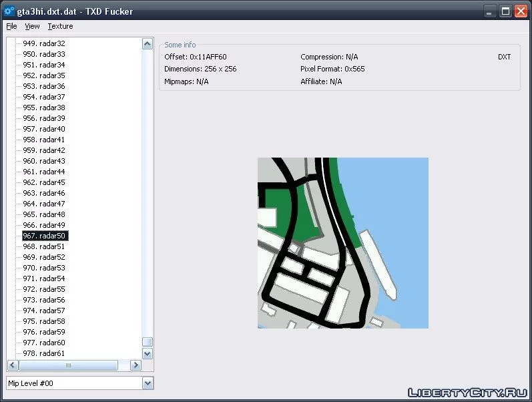Click vertical scrollbar thumb in texture list
Viewport: 532px width, 402px height.
pyautogui.click(x=148, y=342)
